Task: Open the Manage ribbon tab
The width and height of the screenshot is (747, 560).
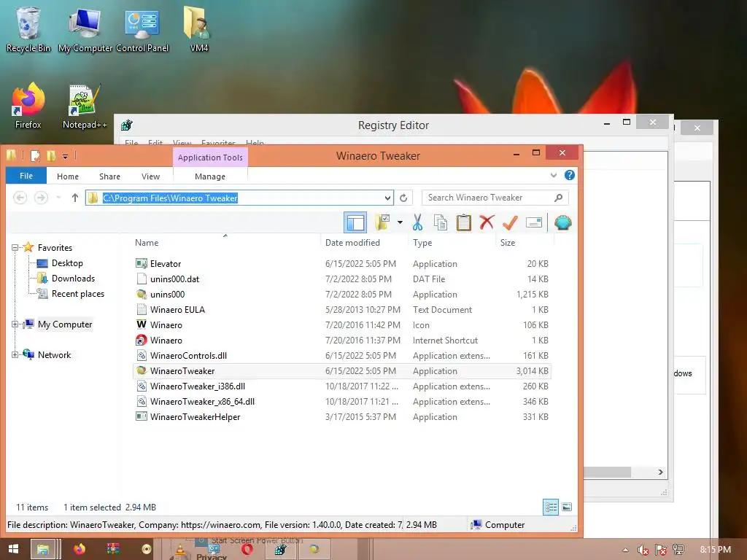Action: tap(210, 176)
